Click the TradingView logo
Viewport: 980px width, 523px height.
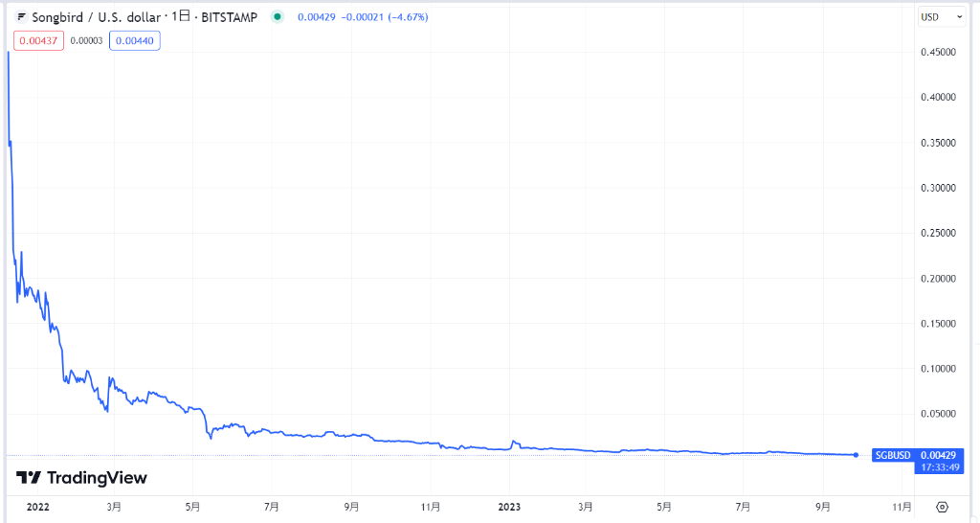(x=82, y=477)
